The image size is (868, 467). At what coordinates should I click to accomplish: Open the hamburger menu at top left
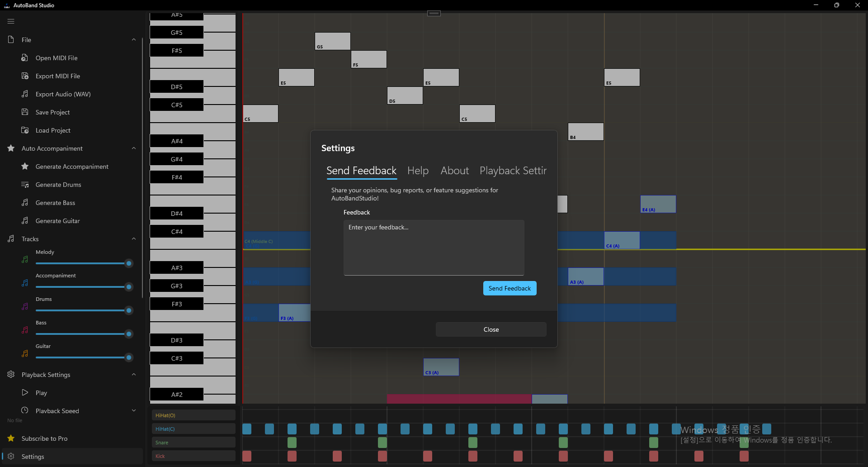(10, 21)
